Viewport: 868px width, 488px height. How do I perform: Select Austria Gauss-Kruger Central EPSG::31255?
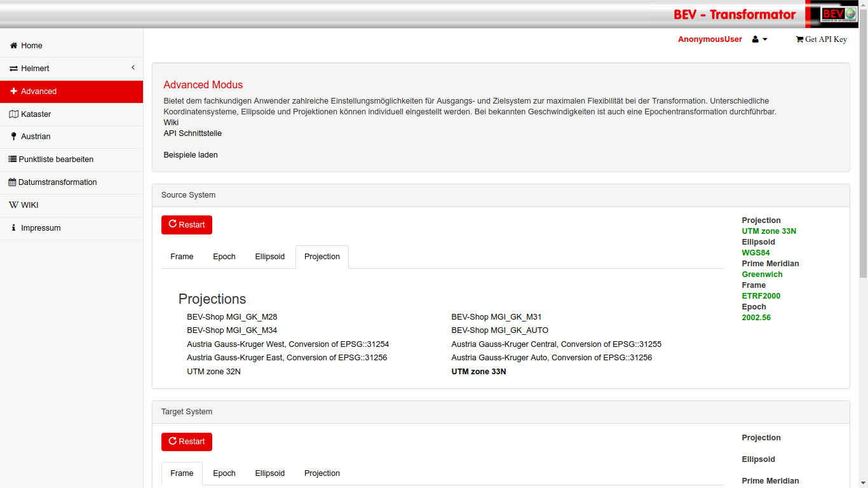pyautogui.click(x=557, y=344)
